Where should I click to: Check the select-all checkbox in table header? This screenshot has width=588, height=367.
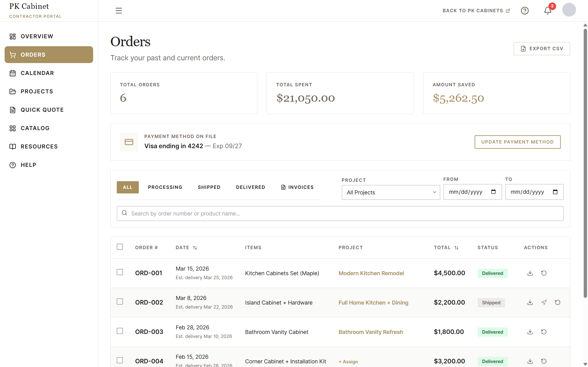(x=120, y=247)
